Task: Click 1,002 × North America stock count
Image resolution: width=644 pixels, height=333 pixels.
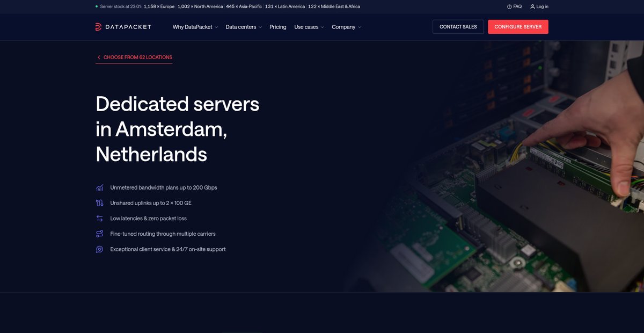Action: pyautogui.click(x=200, y=6)
